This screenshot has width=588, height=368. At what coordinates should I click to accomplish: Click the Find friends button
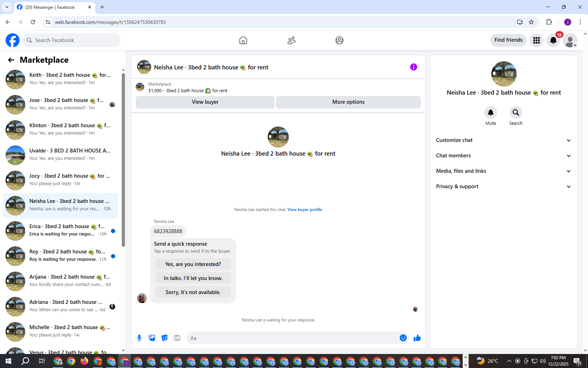pyautogui.click(x=509, y=40)
